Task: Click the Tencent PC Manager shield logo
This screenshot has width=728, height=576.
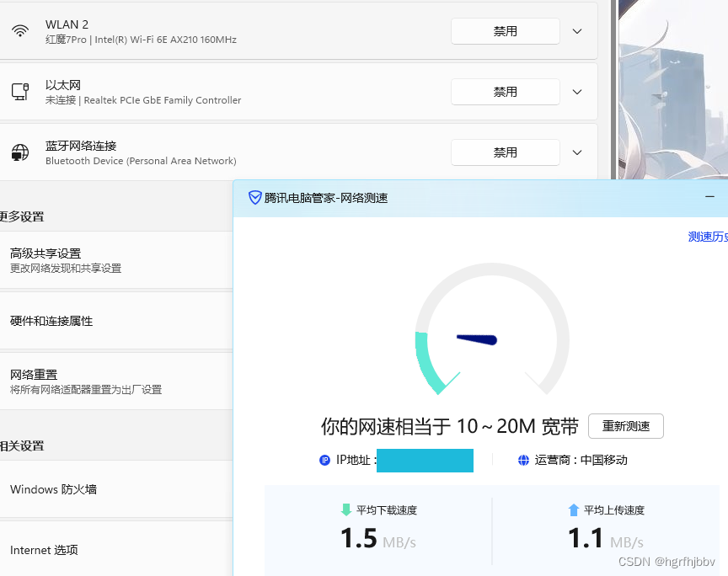Action: [x=255, y=198]
